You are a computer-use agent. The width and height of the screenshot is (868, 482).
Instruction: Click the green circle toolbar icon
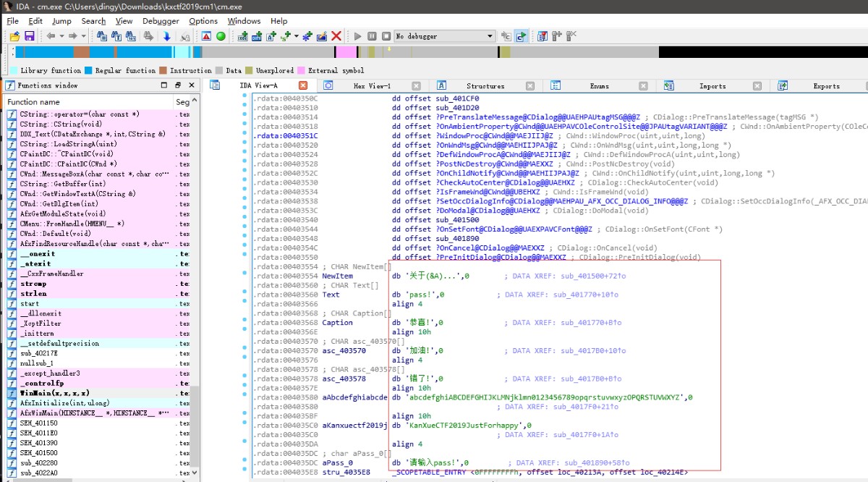(221, 36)
